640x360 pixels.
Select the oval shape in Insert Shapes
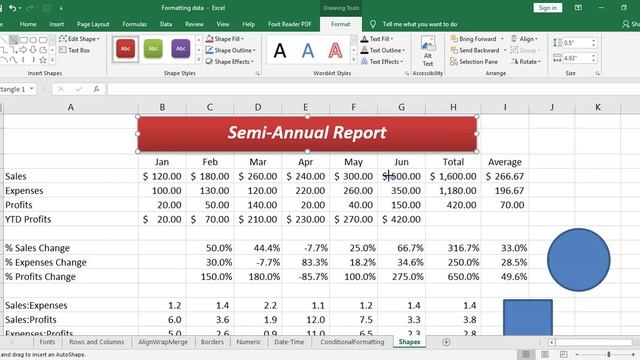click(33, 40)
